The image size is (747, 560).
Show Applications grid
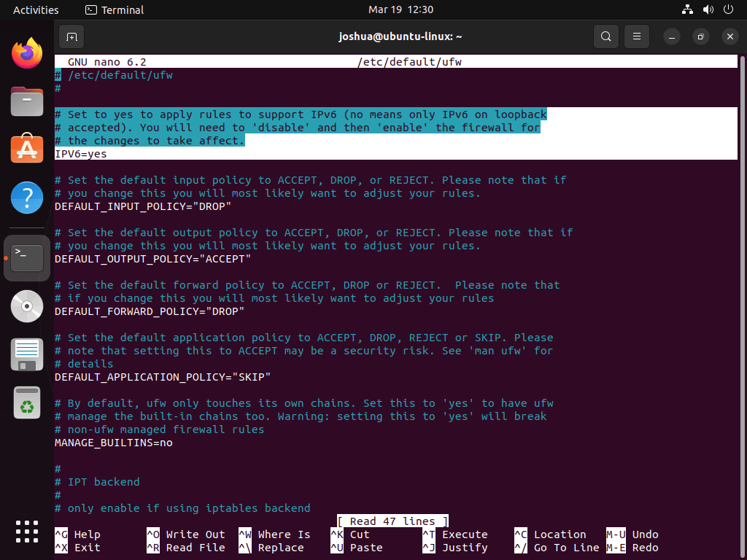(x=27, y=531)
